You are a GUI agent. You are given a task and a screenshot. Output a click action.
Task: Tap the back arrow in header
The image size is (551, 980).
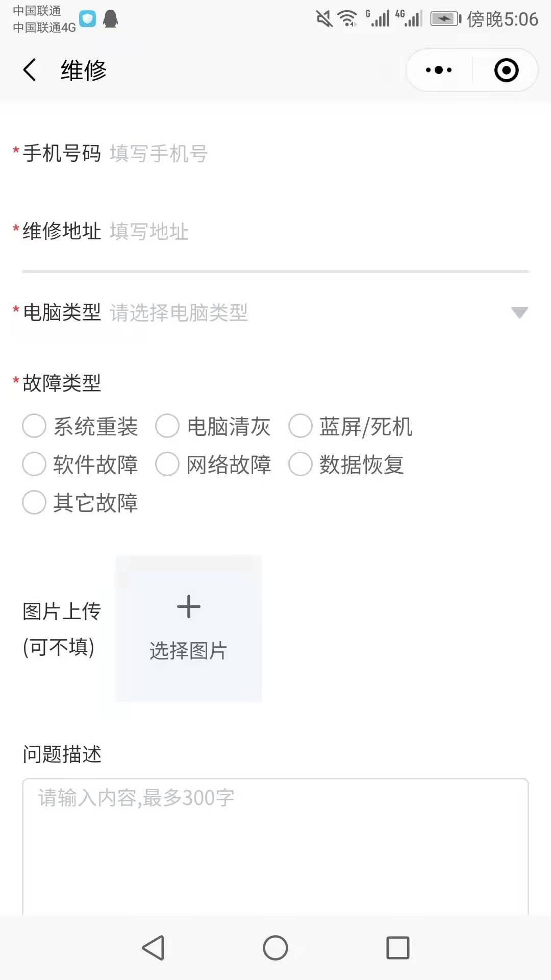click(x=30, y=70)
